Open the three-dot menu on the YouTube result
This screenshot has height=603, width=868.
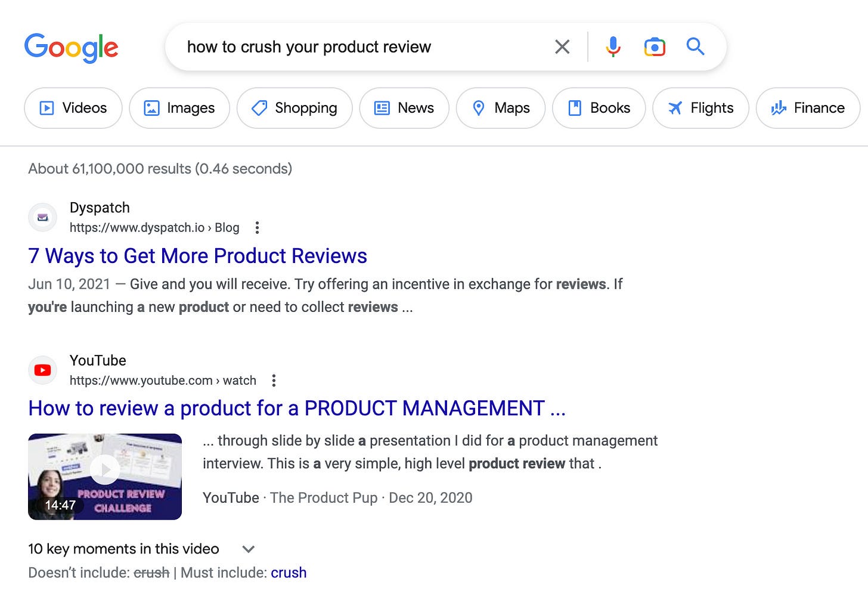coord(274,380)
